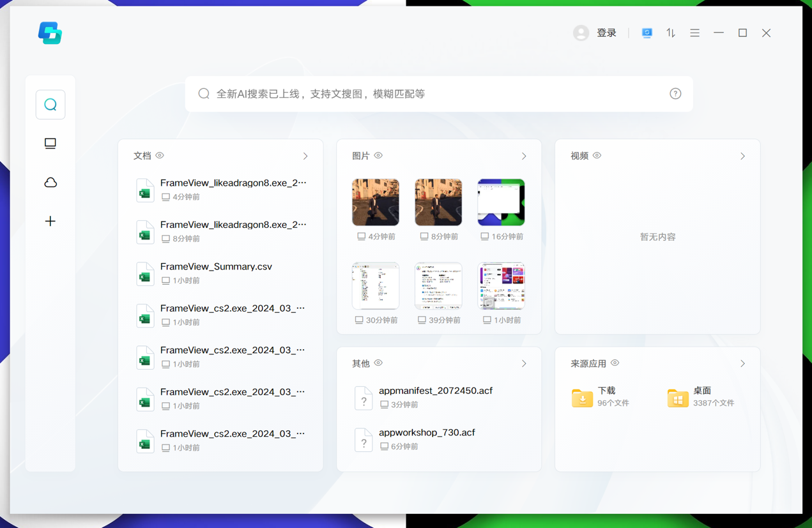Screen dimensions: 812x528
Task: Open the search view in the sidebar
Action: (50, 105)
